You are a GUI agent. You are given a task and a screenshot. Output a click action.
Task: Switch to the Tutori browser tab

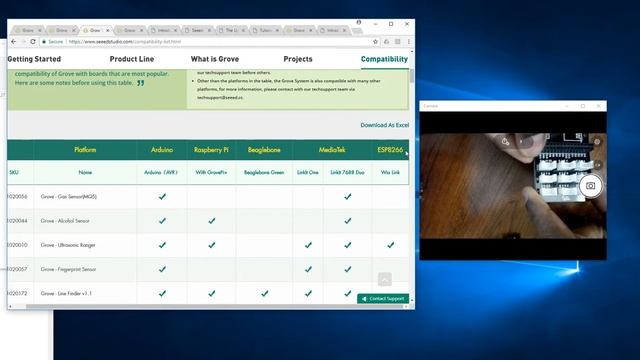(x=265, y=31)
